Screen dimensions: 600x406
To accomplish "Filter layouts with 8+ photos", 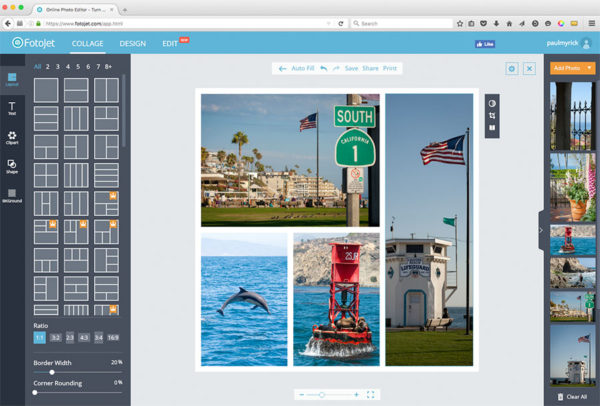I will 109,67.
